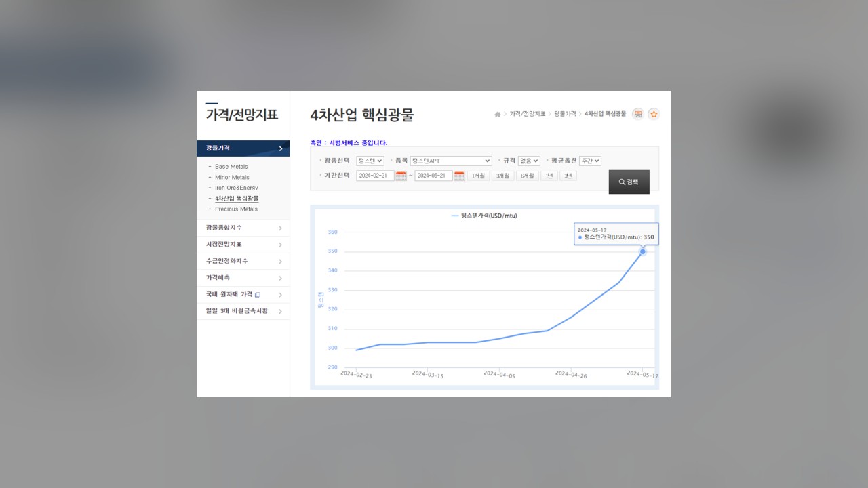868x488 pixels.
Task: Expand the 가격예측 sidebar section
Action: [243, 278]
